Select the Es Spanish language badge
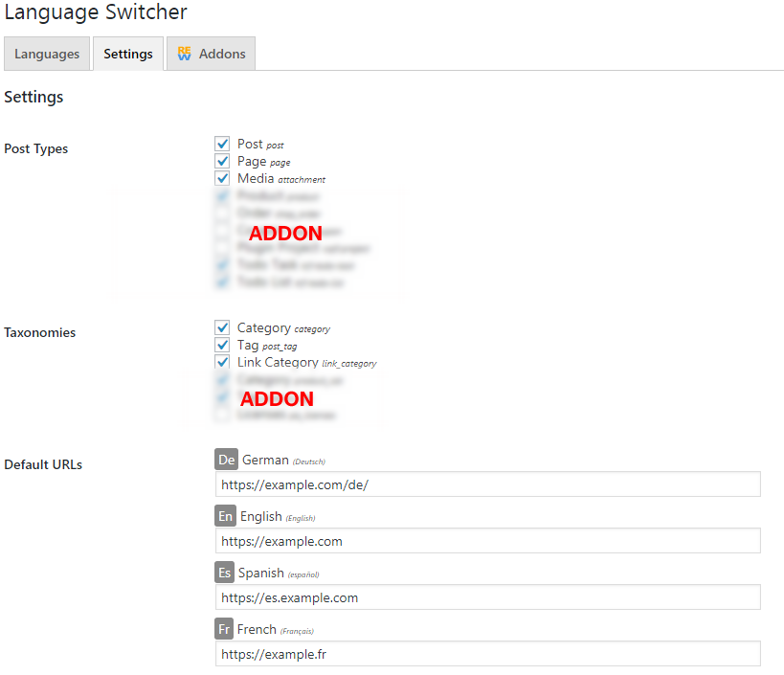Image resolution: width=784 pixels, height=675 pixels. click(224, 573)
